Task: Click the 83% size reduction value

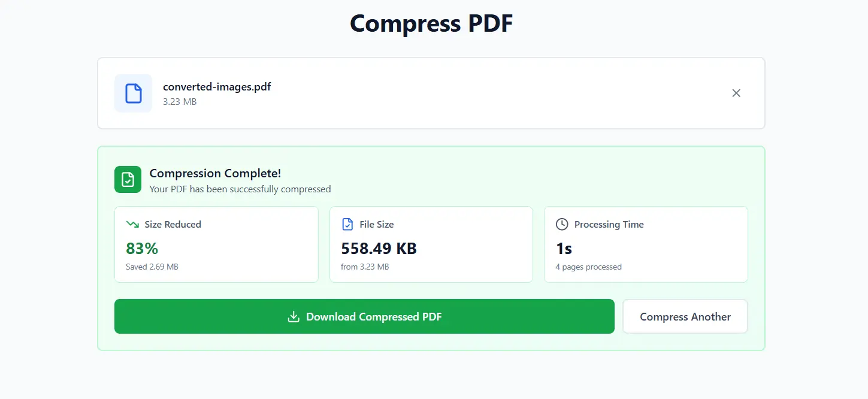Action: (x=141, y=248)
